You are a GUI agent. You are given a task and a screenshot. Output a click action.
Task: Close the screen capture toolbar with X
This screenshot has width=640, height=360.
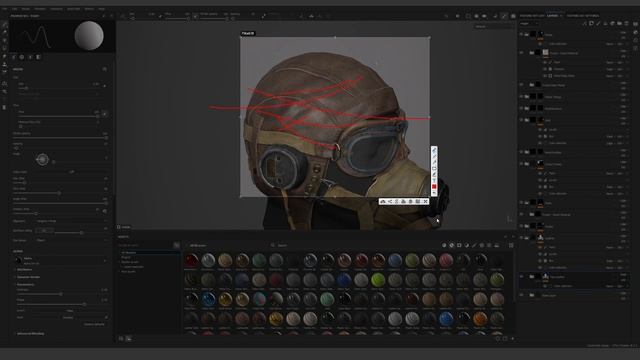425,201
